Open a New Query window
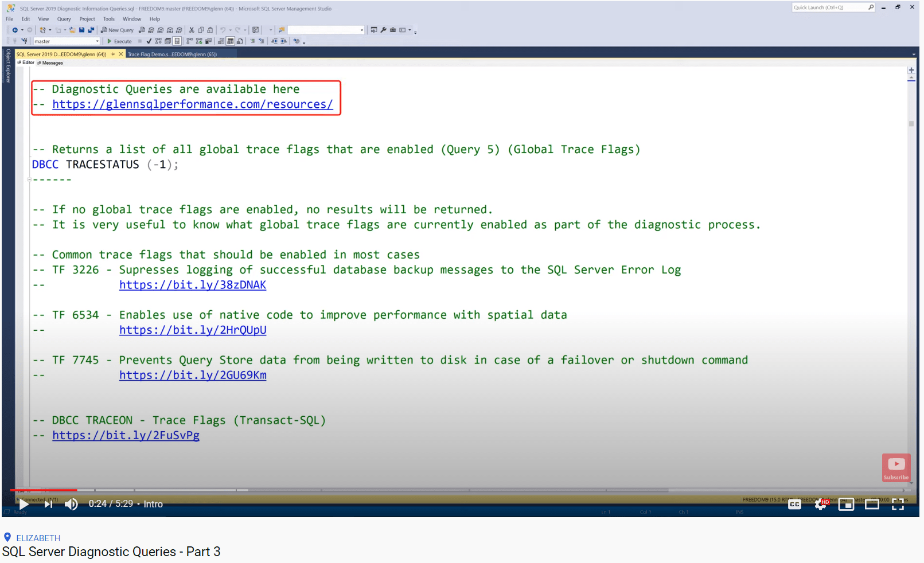 tap(118, 30)
